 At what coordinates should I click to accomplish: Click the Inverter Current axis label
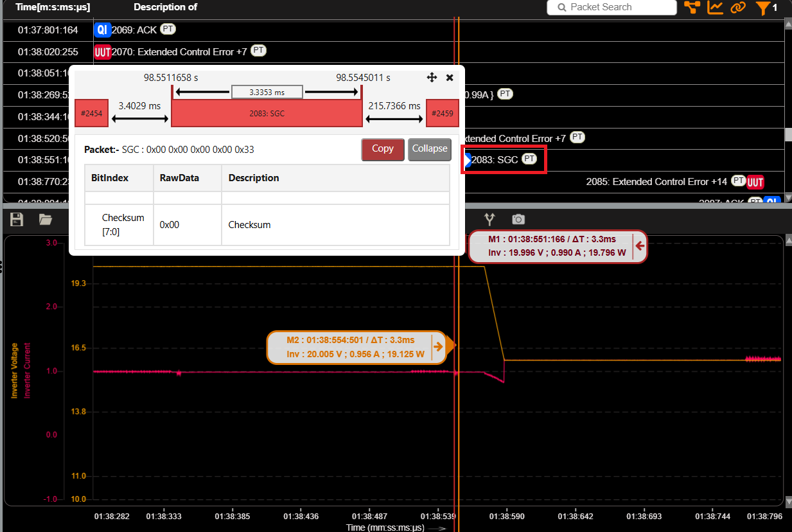pos(27,370)
